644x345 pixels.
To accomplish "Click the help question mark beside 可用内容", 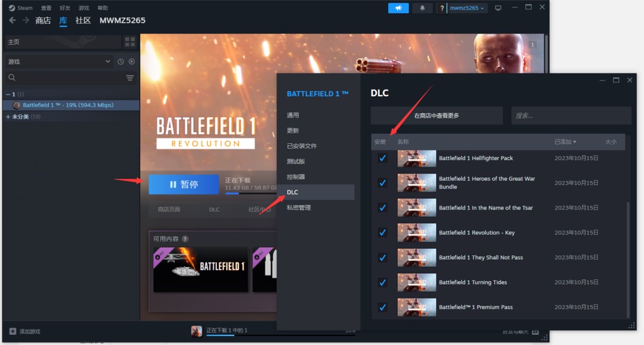I will click(185, 239).
